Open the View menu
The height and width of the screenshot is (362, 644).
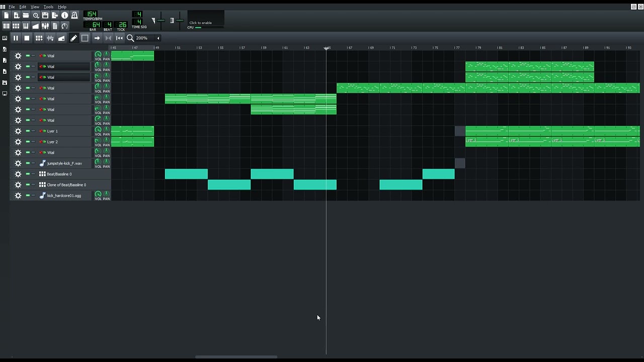point(35,7)
